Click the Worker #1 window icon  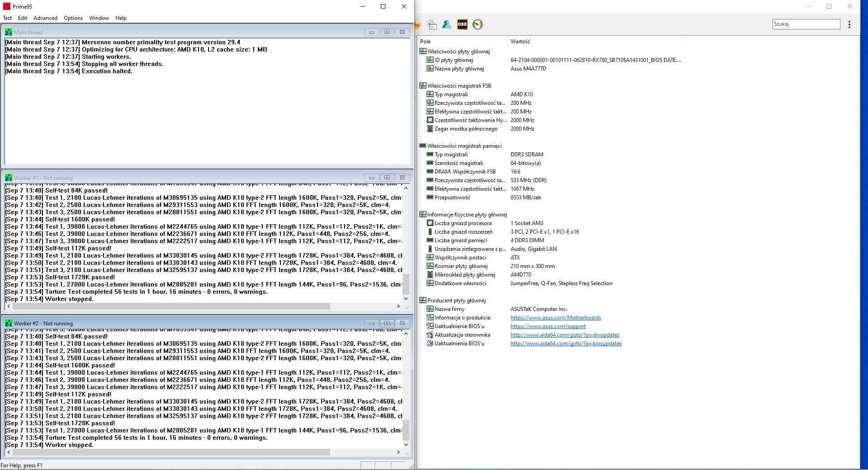9,178
